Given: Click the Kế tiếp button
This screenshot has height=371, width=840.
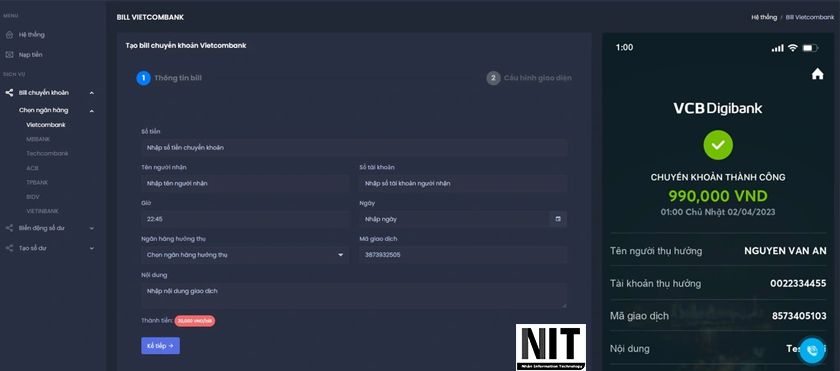Looking at the screenshot, I should point(160,346).
